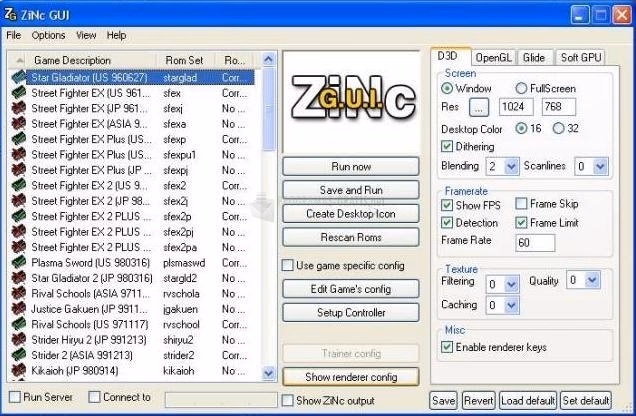Open the View menu
Viewport: 636px width, 416px height.
pos(86,35)
